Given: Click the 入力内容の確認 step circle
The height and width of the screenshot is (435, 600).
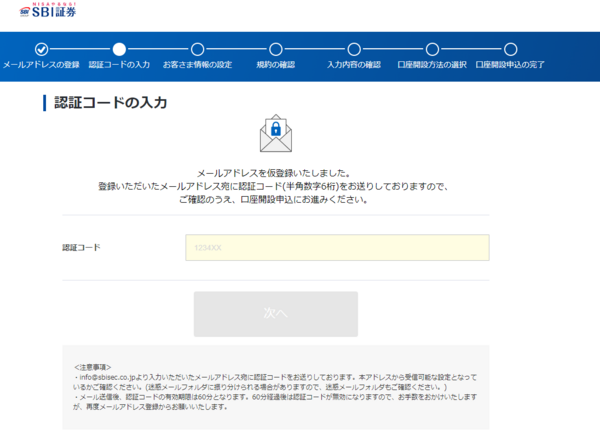Looking at the screenshot, I should point(354,49).
